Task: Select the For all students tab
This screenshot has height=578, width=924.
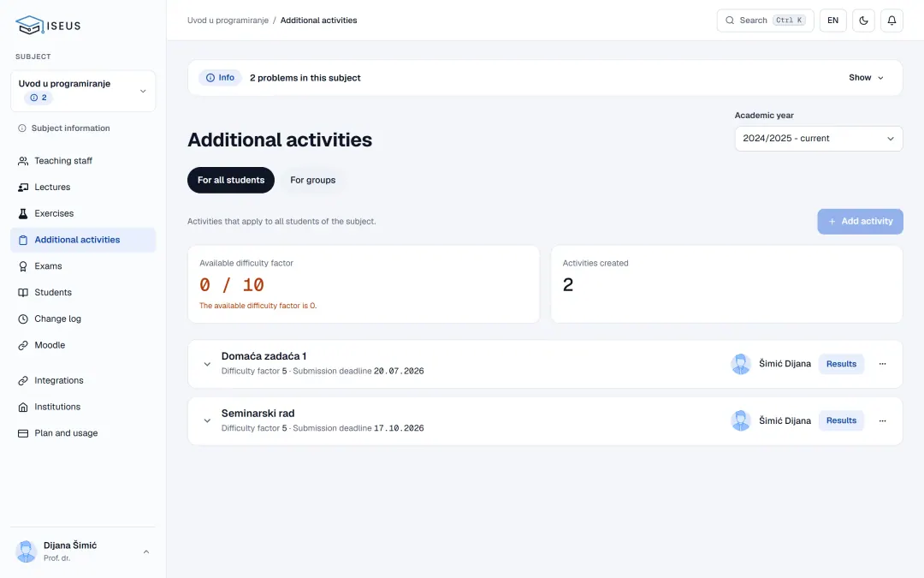Action: point(231,180)
